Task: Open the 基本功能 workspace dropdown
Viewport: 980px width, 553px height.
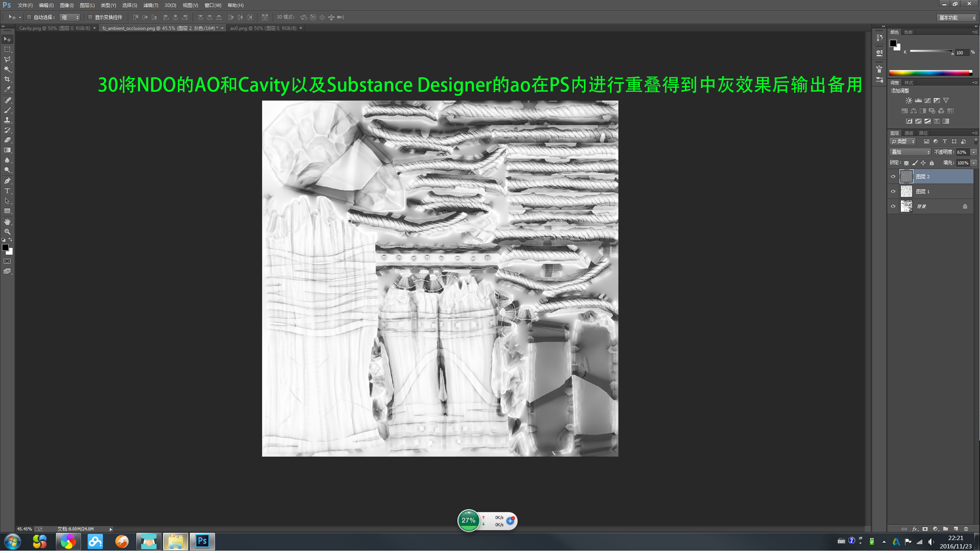Action: click(957, 18)
